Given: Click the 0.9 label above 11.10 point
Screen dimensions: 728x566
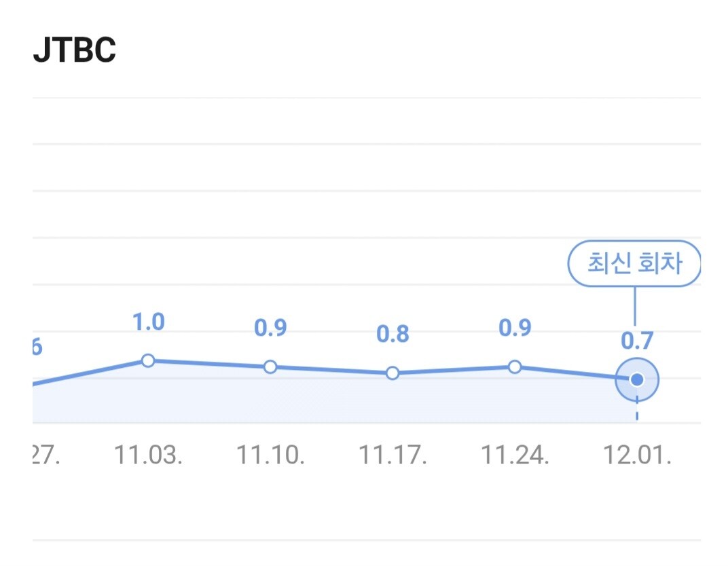Looking at the screenshot, I should click(x=270, y=328).
